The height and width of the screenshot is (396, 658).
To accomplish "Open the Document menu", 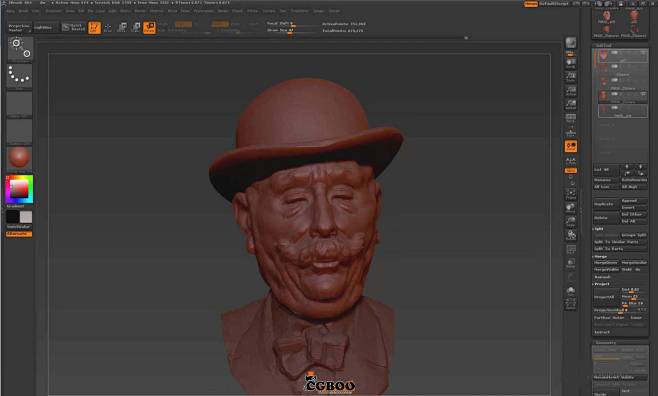I will coord(53,11).
